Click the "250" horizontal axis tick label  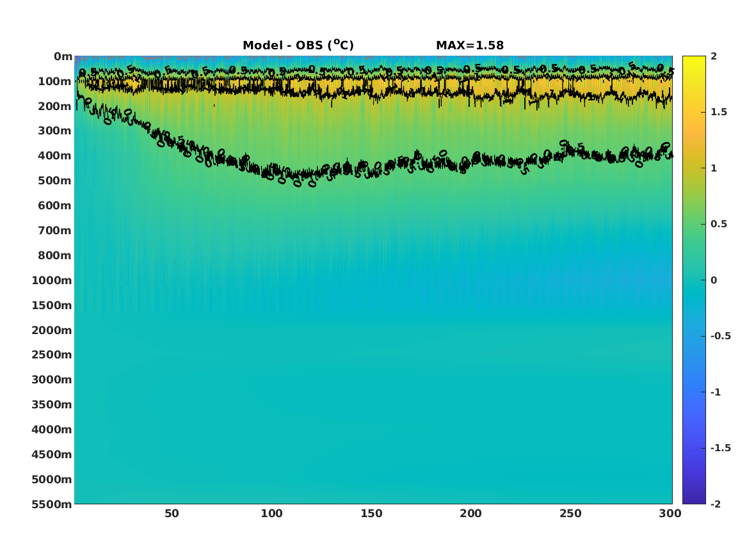(x=571, y=514)
